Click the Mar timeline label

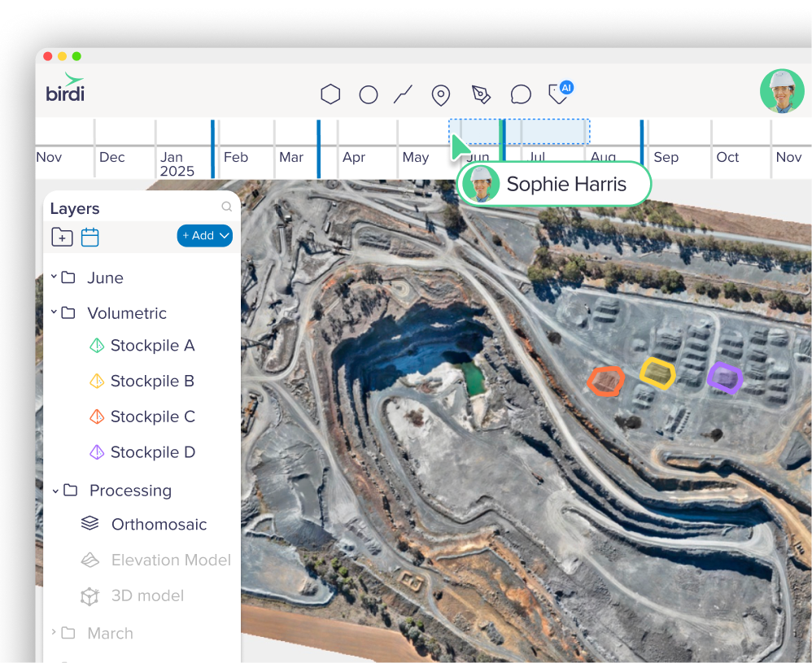291,157
